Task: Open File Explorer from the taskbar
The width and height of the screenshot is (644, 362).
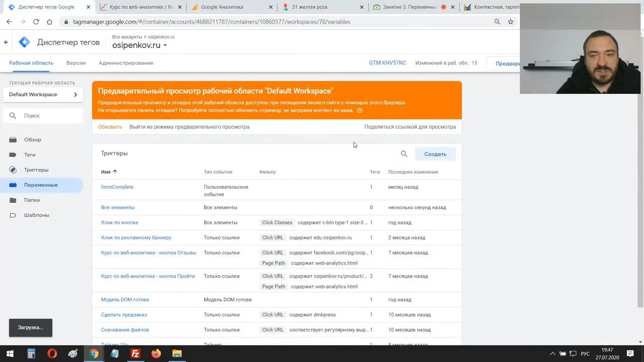Action: tap(177, 353)
